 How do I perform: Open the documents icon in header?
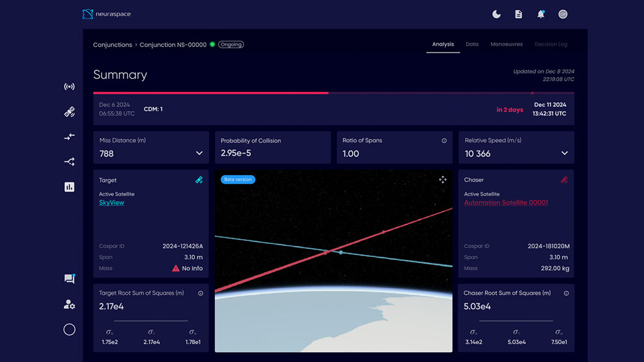(x=519, y=14)
